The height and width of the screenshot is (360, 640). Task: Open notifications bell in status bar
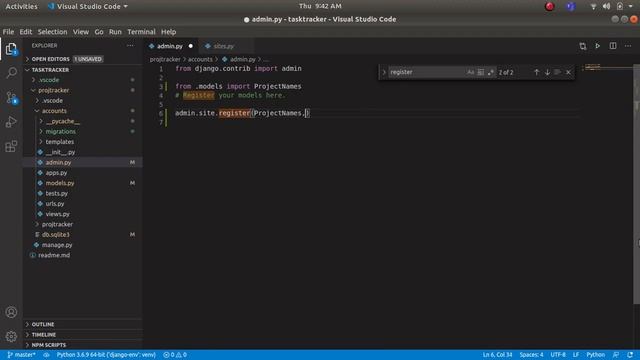(x=630, y=355)
